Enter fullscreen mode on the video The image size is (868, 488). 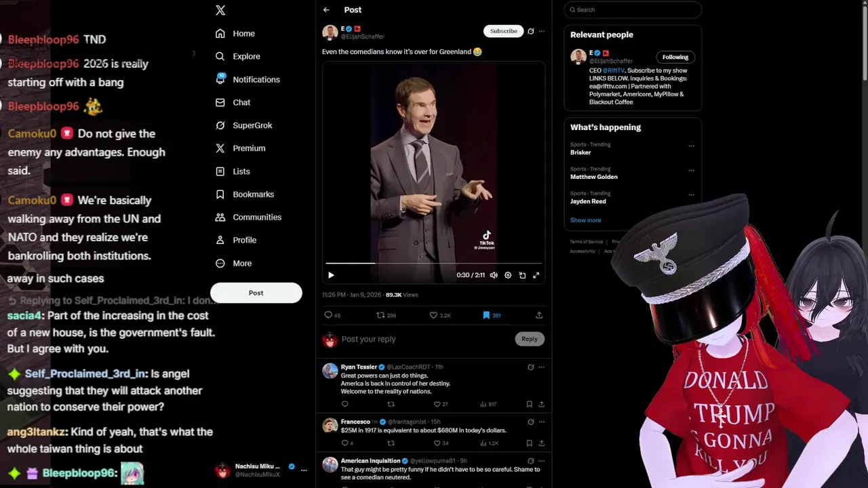tap(536, 275)
